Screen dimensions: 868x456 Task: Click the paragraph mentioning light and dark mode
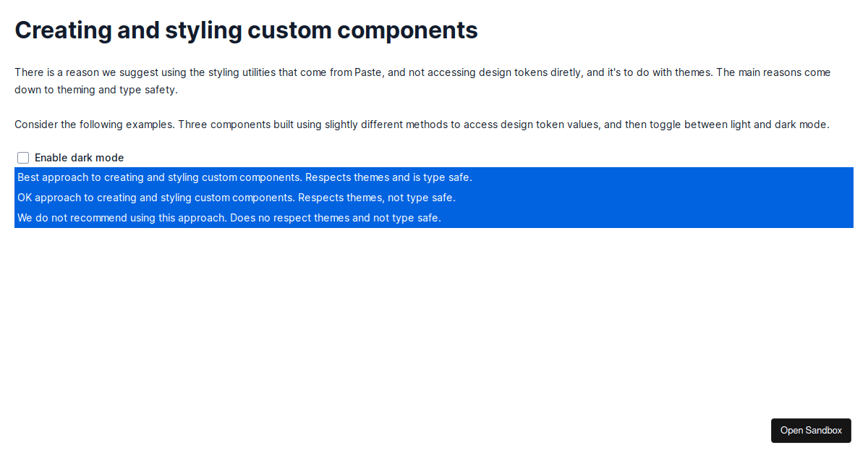pyautogui.click(x=421, y=124)
